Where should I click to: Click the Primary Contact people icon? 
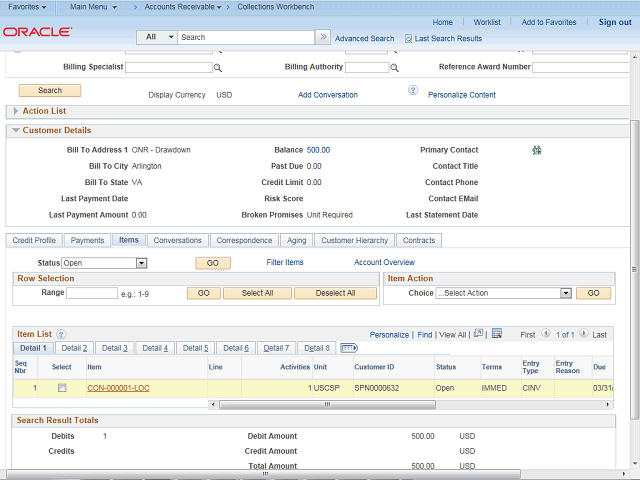coord(537,150)
